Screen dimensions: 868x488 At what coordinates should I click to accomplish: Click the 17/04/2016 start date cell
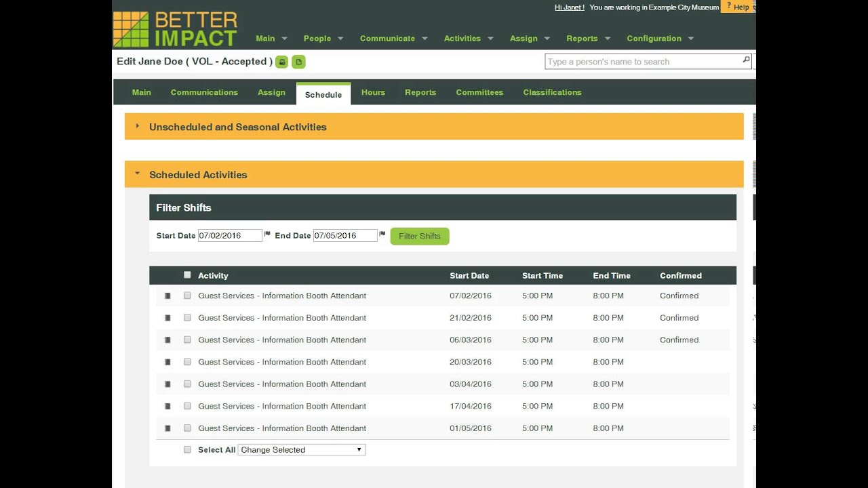(471, 406)
